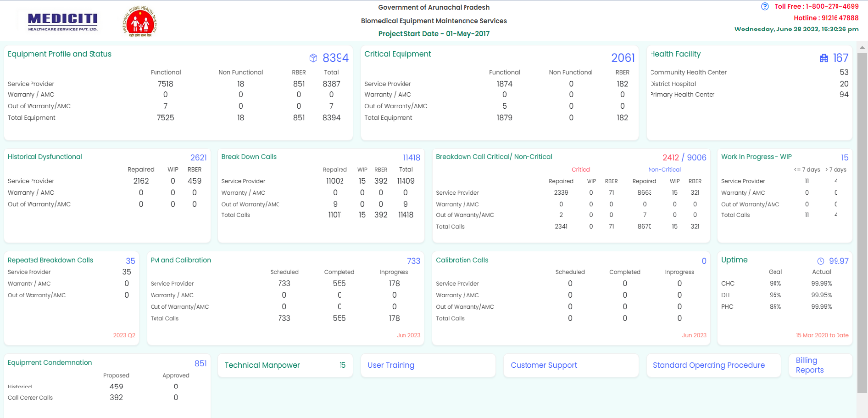Image resolution: width=868 pixels, height=418 pixels.
Task: Click the Repeated Breakdown Calls count 35
Action: click(130, 261)
